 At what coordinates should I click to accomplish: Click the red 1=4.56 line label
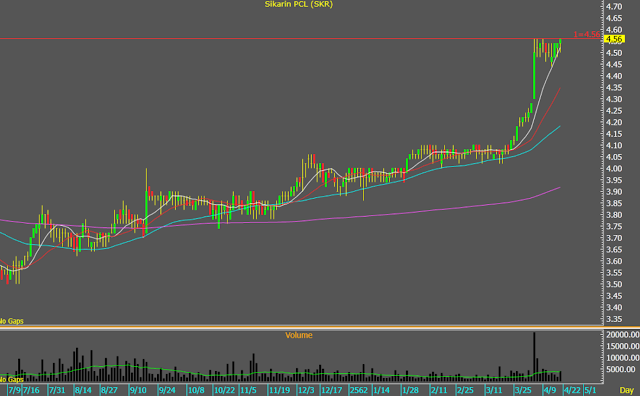(587, 35)
